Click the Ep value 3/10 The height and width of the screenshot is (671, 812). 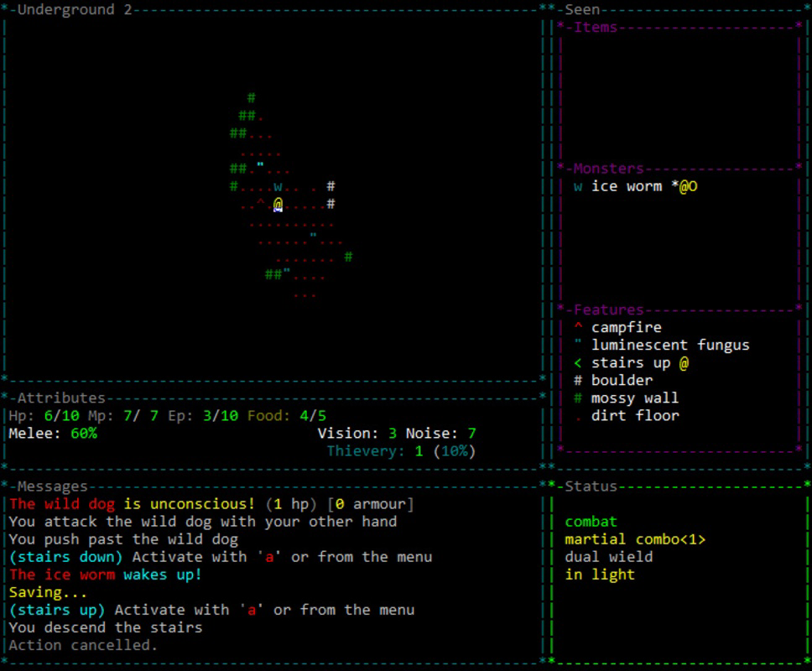[220, 416]
